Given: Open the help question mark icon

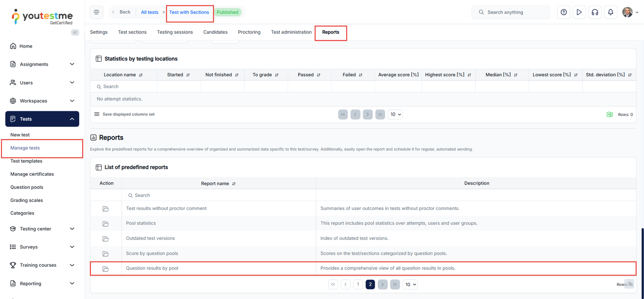Looking at the screenshot, I should coord(563,12).
